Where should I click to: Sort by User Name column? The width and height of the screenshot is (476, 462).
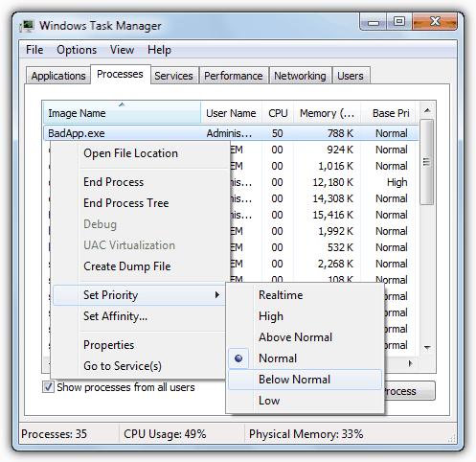pos(231,113)
